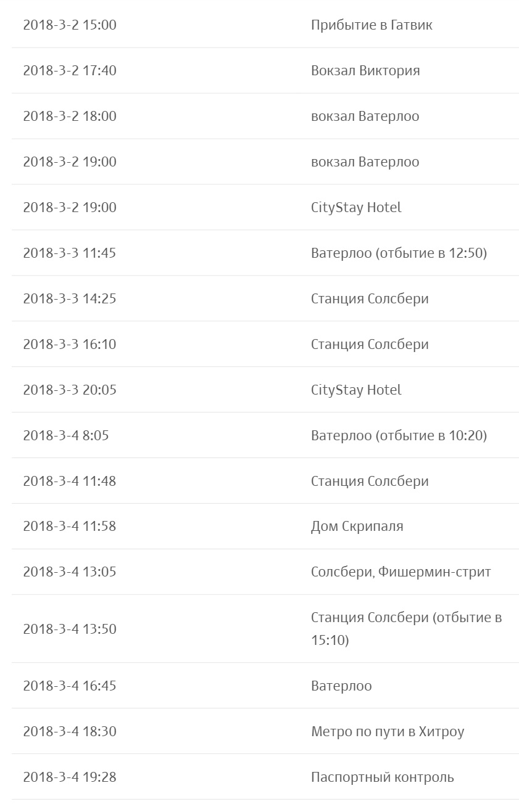
Task: Select the 2018-3-3 14:25 timestamp
Action: pos(70,299)
